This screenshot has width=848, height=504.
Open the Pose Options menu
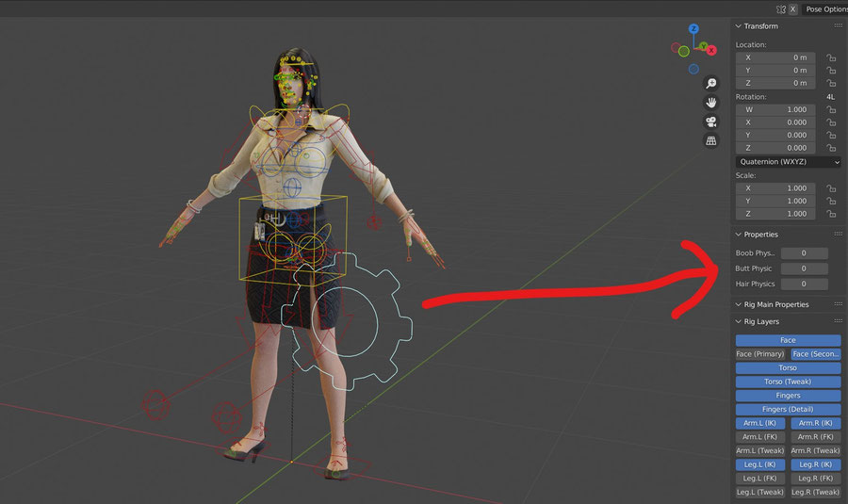click(x=825, y=8)
